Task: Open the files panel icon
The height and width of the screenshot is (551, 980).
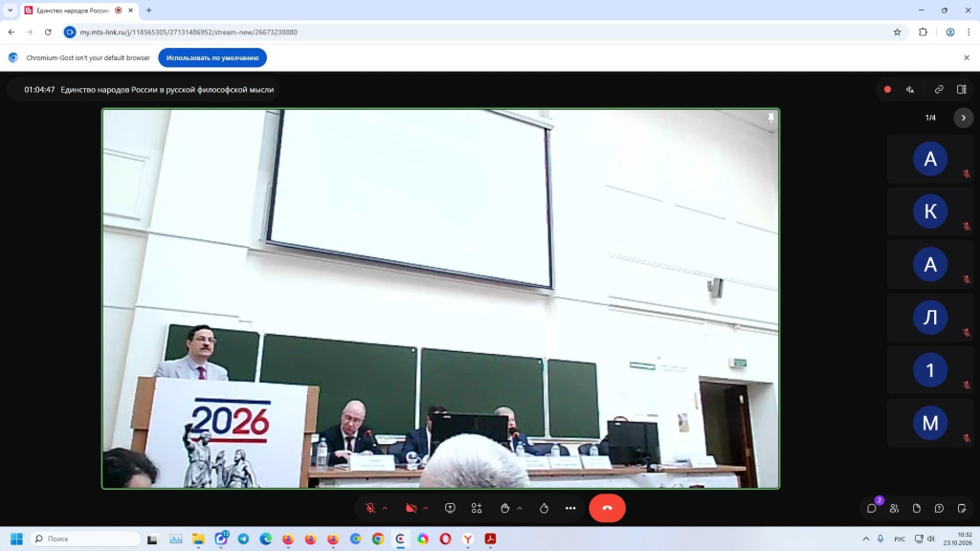Action: (x=917, y=509)
